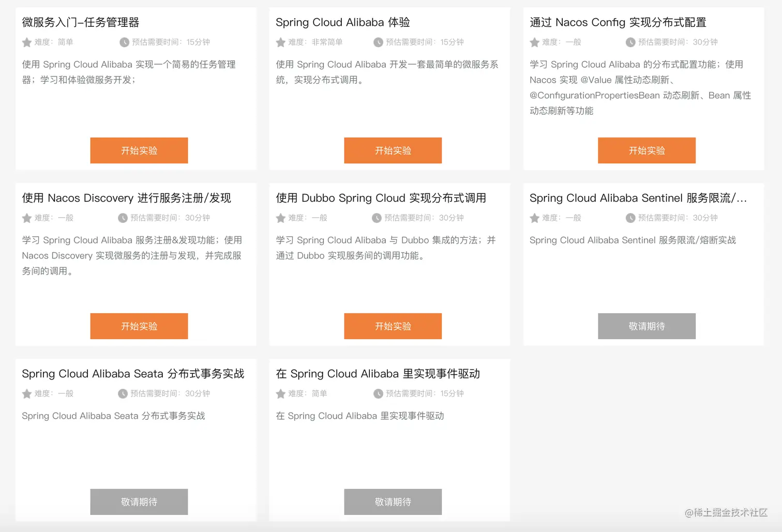
Task: Click 敬请期待 on the Sentinel card
Action: [647, 326]
